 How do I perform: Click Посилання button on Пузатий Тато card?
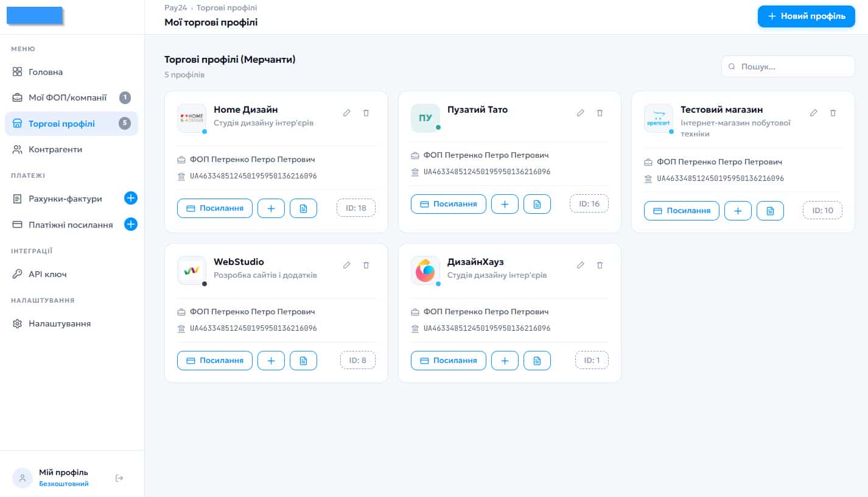449,204
